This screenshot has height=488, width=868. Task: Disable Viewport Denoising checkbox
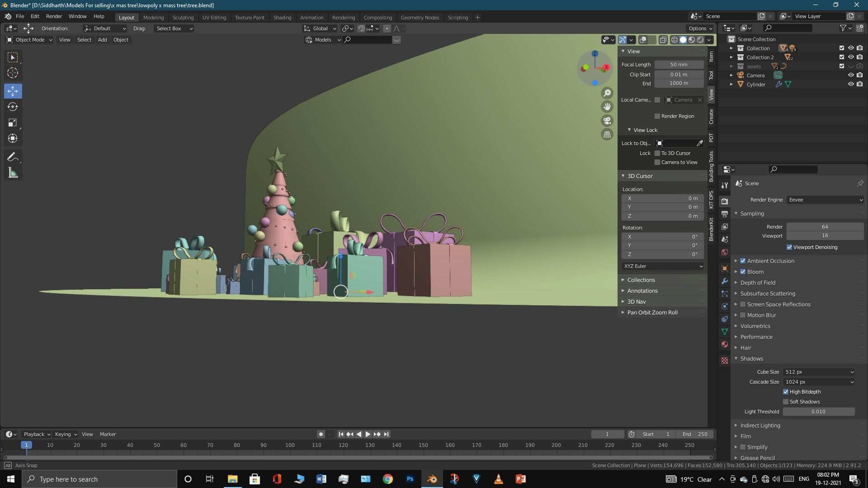pyautogui.click(x=789, y=247)
